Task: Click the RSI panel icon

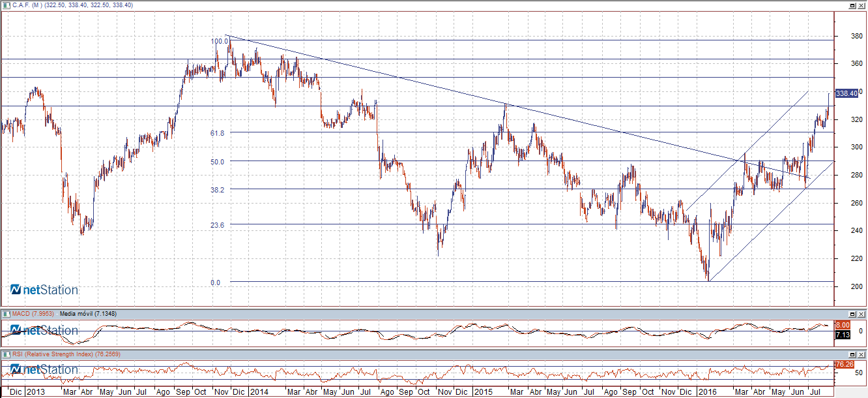Action: (x=5, y=354)
